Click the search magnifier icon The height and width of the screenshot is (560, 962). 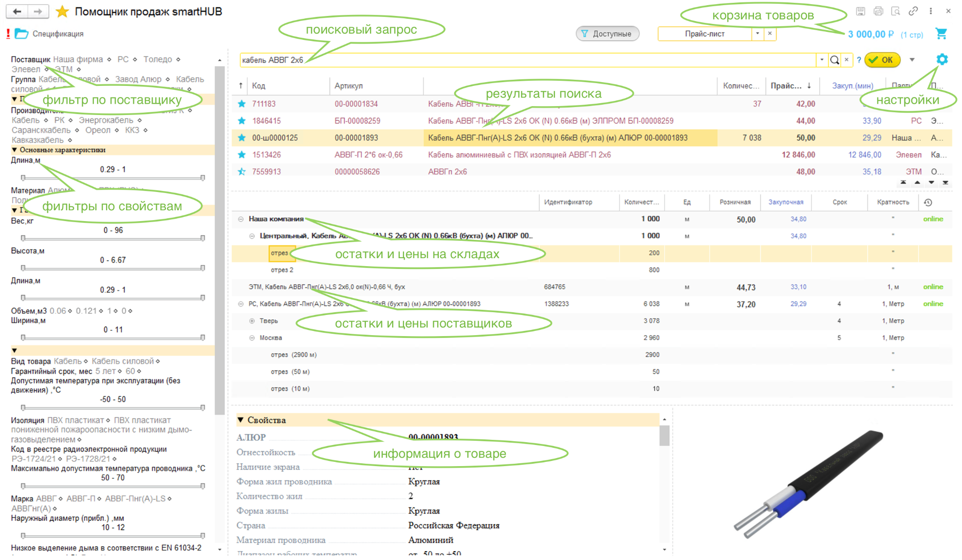(834, 60)
